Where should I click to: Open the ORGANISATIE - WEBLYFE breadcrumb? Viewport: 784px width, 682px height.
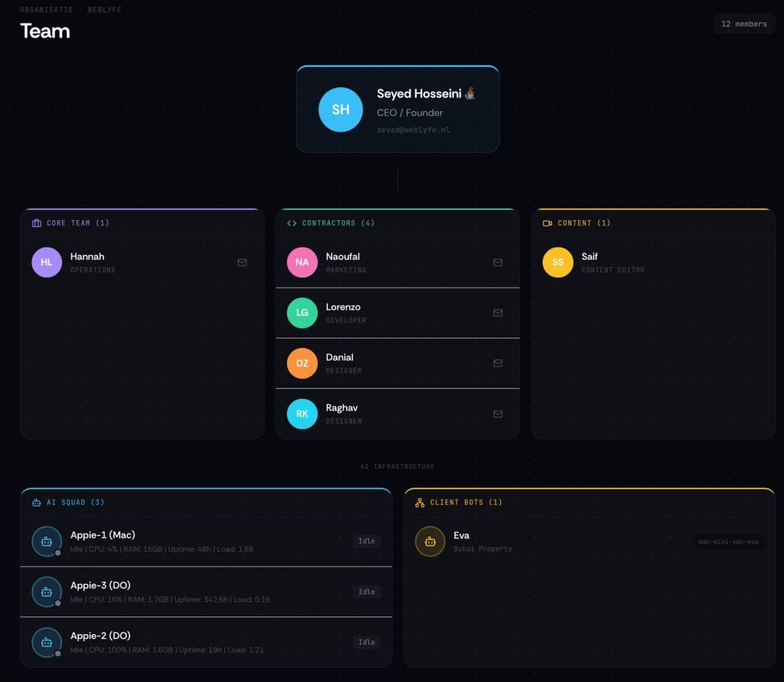[x=71, y=10]
